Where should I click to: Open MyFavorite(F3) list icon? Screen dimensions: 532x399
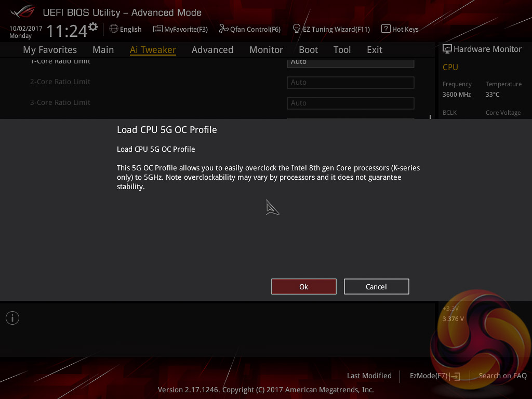point(157,29)
